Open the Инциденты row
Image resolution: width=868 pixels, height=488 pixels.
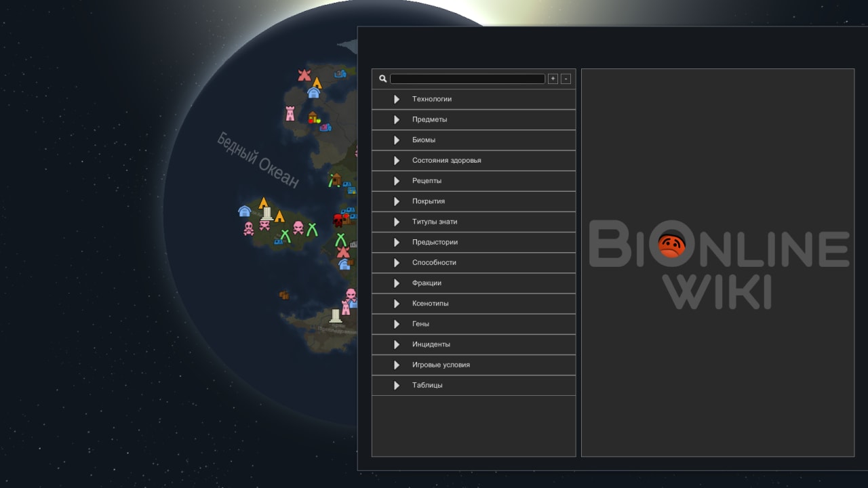coord(473,344)
